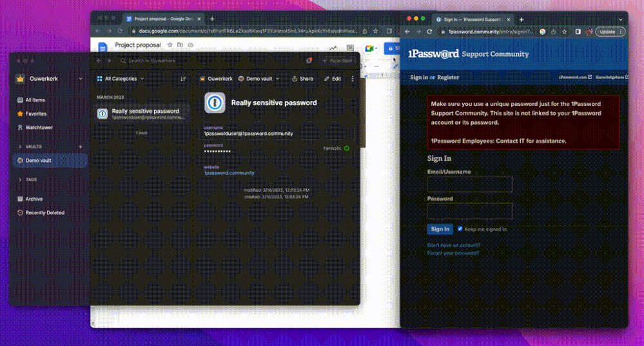Click the blue Sign In button
644x346 pixels.
440,229
